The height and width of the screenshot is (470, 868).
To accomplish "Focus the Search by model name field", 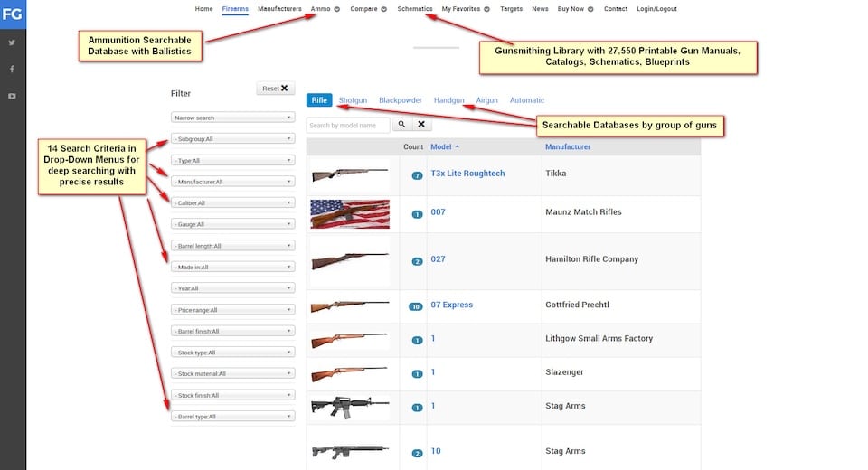I will click(x=348, y=125).
